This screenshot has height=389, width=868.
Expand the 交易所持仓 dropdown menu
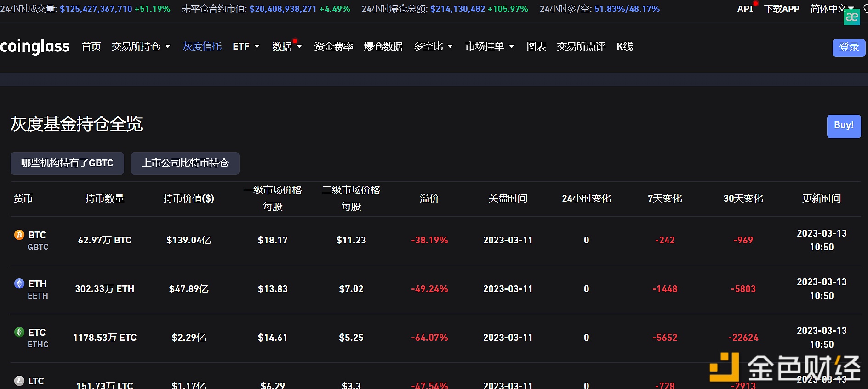[x=141, y=46]
